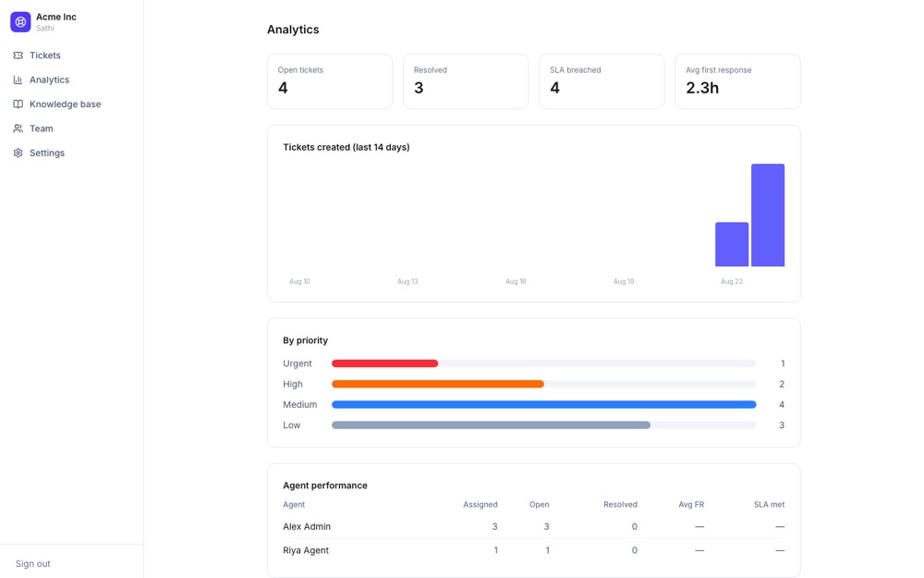Click the blue Medium priority bar
This screenshot has width=924, height=578.
(x=544, y=405)
